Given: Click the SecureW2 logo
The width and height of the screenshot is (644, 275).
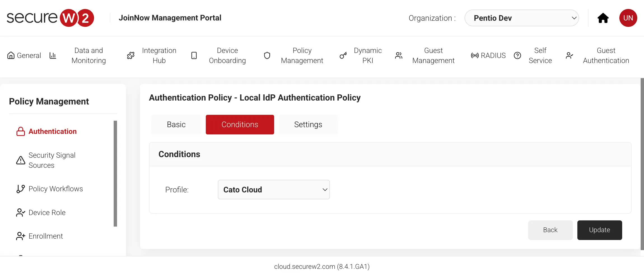Looking at the screenshot, I should click(50, 18).
